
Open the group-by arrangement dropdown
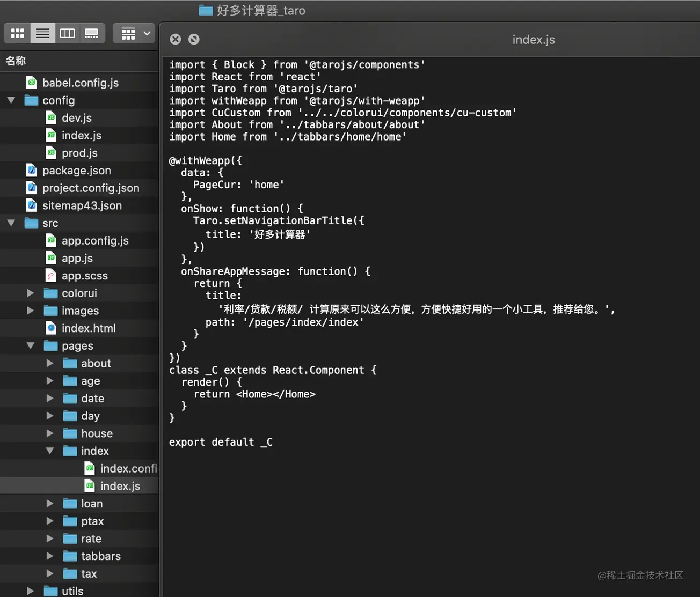point(134,33)
